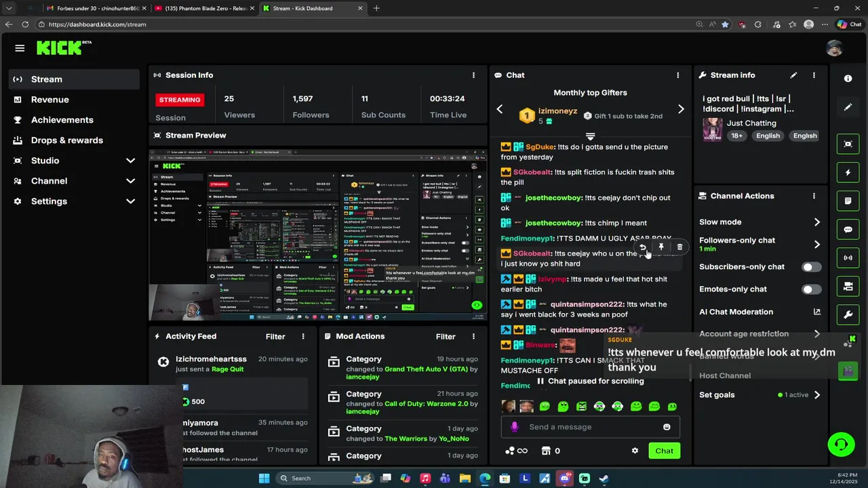Open the chat bubble icon in right sidebar
Viewport: 868px width, 488px height.
848,230
